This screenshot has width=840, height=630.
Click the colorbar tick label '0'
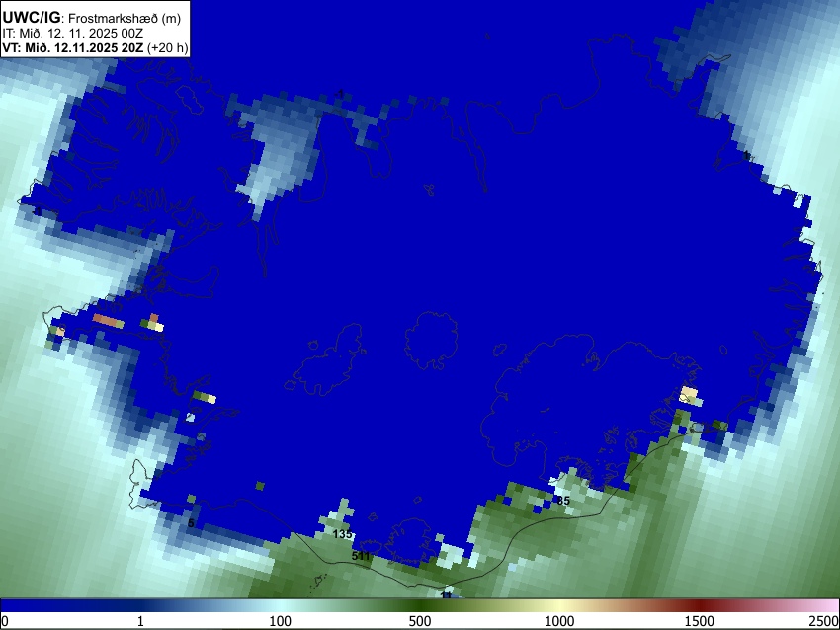click(5, 621)
